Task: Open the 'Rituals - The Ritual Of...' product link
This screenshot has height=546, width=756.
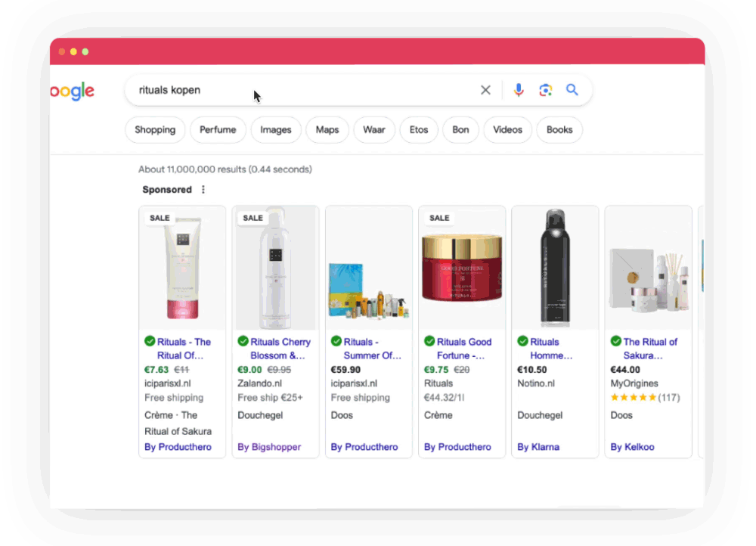Action: point(184,349)
